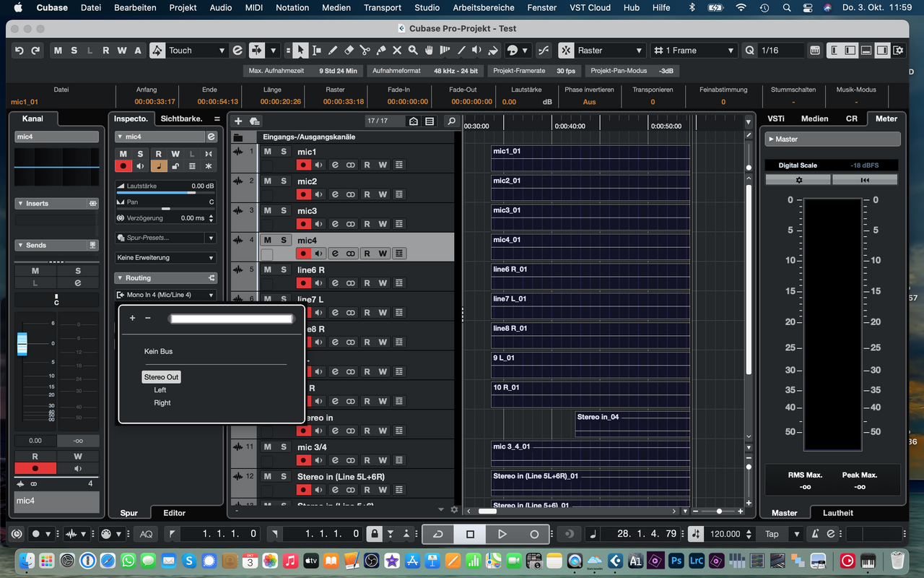Switch to the Sichtbarkeit tab
The image size is (924, 578).
(181, 118)
